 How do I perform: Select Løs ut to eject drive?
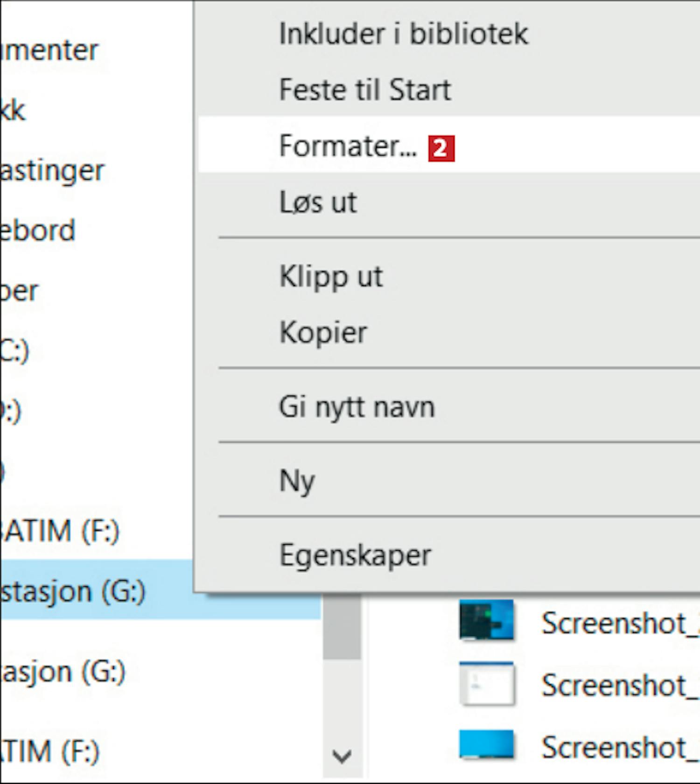[x=318, y=203]
